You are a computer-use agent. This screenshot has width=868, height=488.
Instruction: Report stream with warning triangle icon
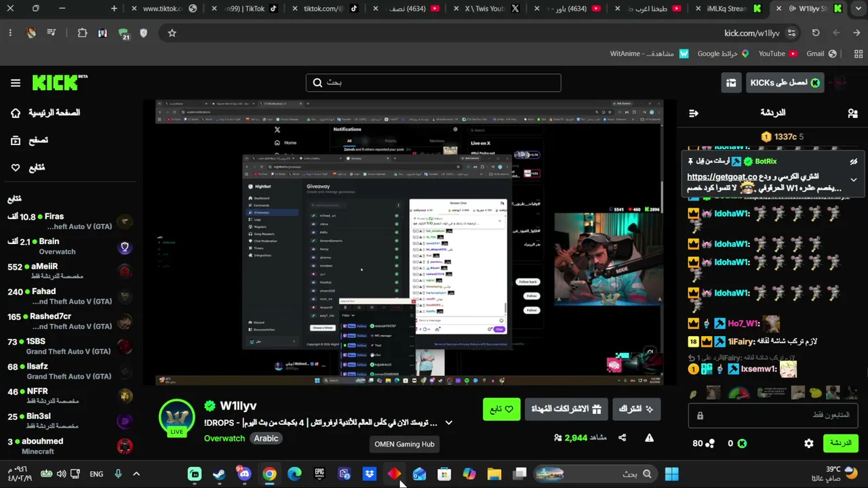click(649, 438)
